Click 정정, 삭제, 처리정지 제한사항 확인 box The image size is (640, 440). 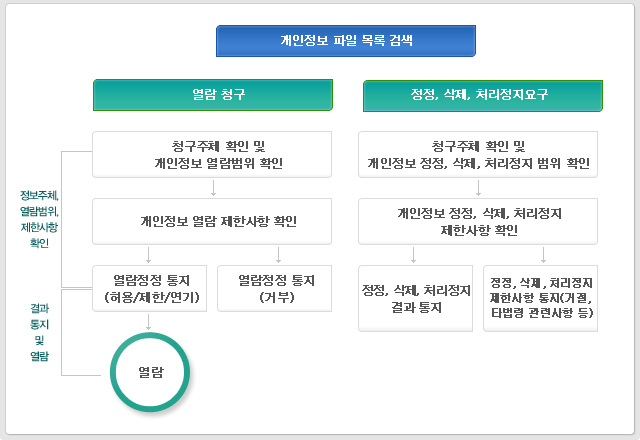[x=478, y=221]
